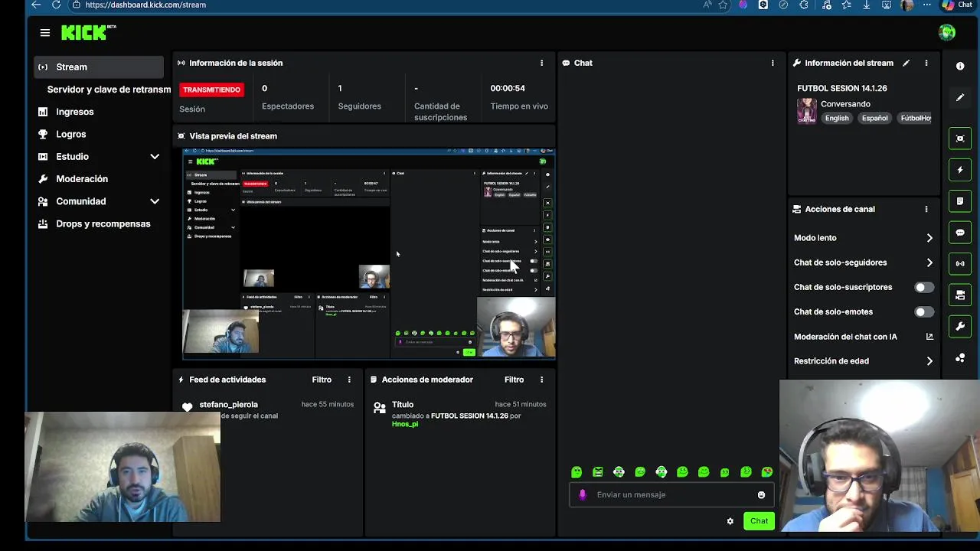Open browser favorites list icon
The width and height of the screenshot is (980, 551).
[x=846, y=5]
